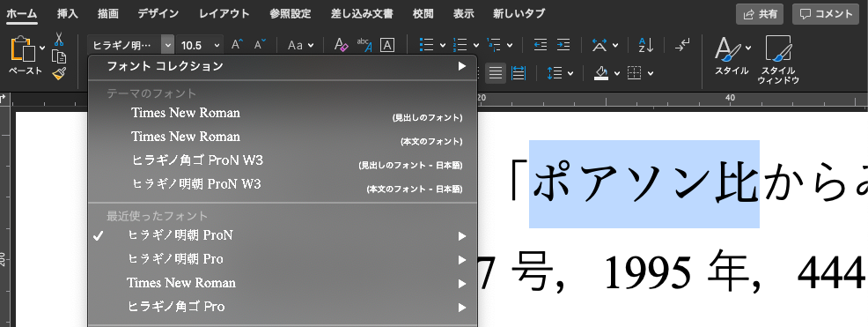
Task: Select checked recent font ヒラギノ明朝 ProN
Action: pyautogui.click(x=283, y=236)
